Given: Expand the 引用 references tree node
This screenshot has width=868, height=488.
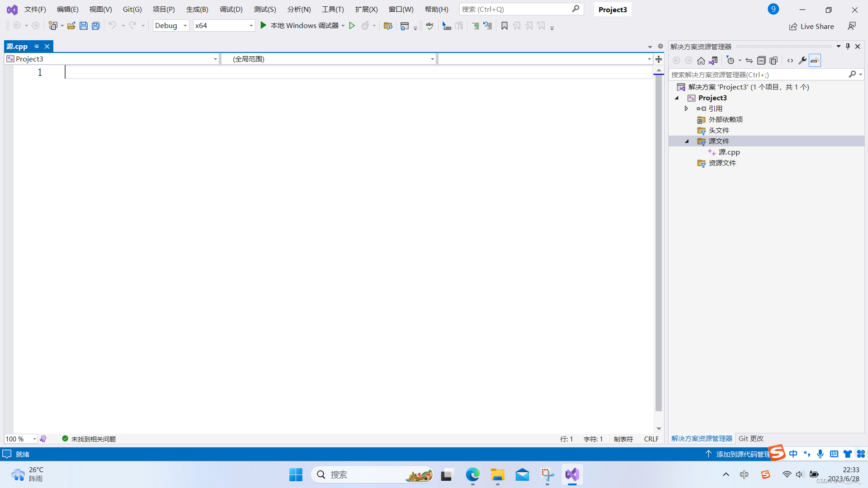Looking at the screenshot, I should click(686, 108).
